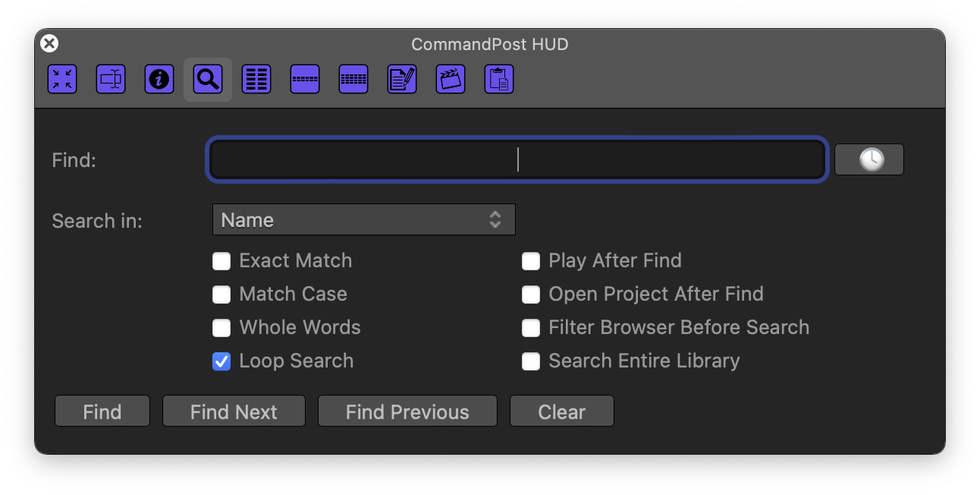Open the clapperboard panel icon
Image resolution: width=980 pixels, height=495 pixels.
[x=451, y=79]
